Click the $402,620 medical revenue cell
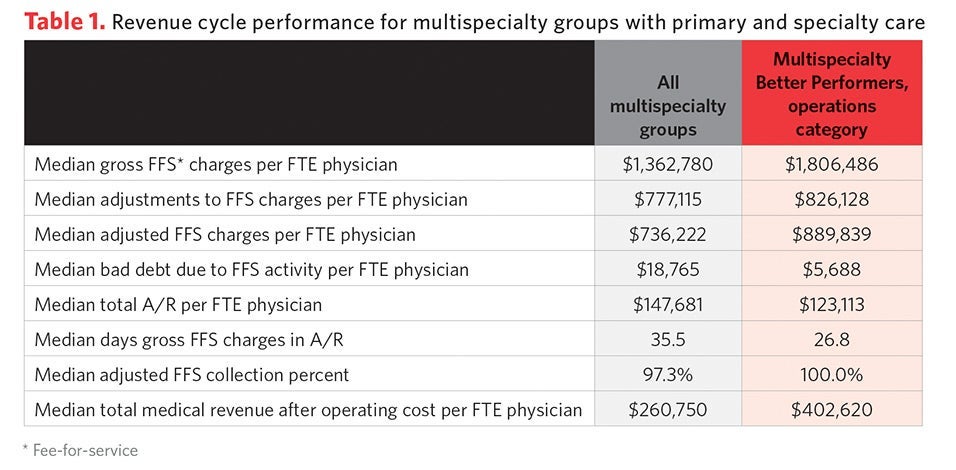The width and height of the screenshot is (956, 470). (x=832, y=409)
